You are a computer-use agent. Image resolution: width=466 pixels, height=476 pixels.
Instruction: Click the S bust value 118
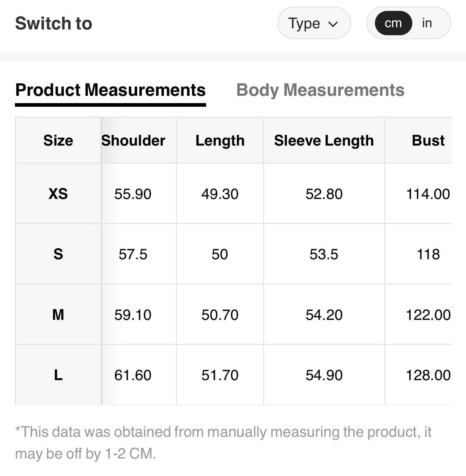(428, 254)
